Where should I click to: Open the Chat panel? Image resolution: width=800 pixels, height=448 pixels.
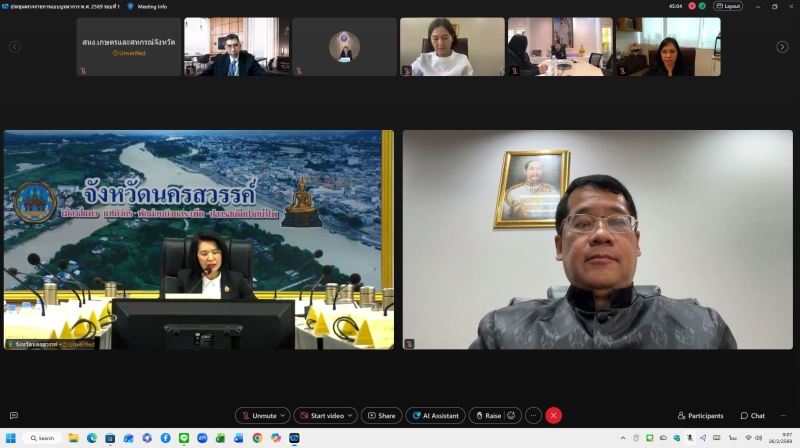coord(753,415)
